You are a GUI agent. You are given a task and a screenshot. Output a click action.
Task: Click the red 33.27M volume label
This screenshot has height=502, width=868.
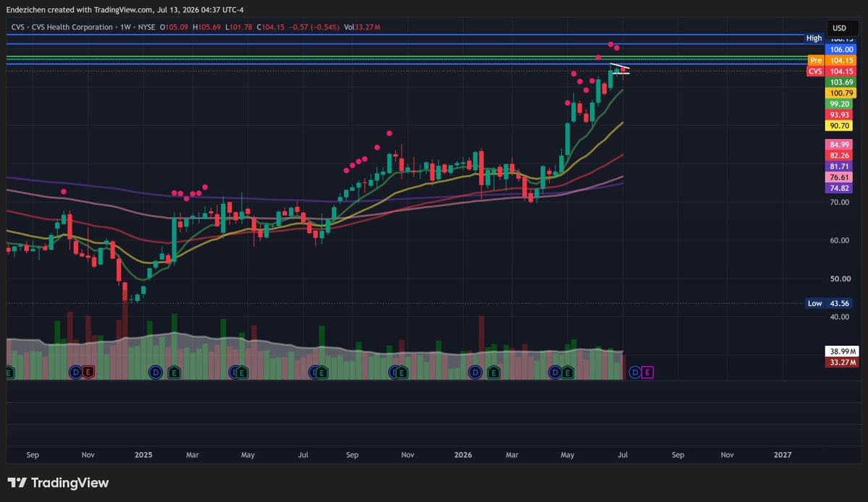click(842, 362)
